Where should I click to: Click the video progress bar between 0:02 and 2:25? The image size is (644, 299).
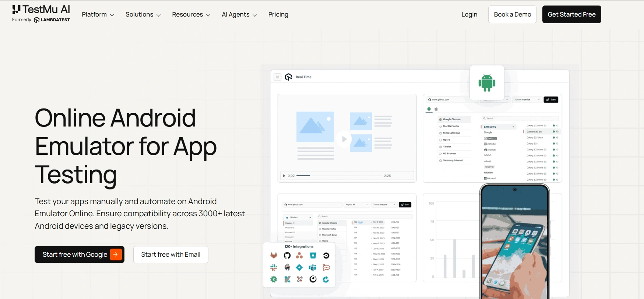click(x=339, y=176)
